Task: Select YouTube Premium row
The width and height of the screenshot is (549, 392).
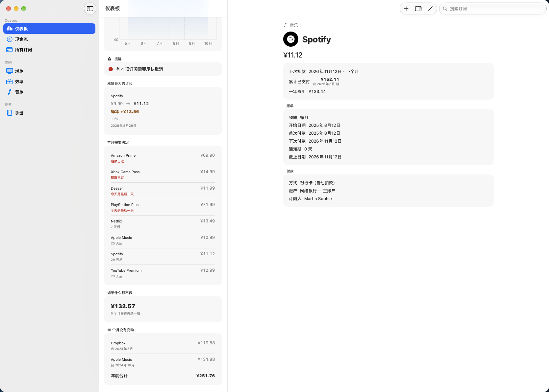Action: [x=163, y=273]
